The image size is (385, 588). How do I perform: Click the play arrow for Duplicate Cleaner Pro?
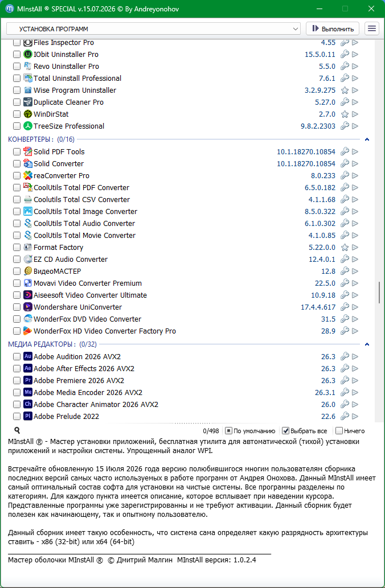coord(355,102)
